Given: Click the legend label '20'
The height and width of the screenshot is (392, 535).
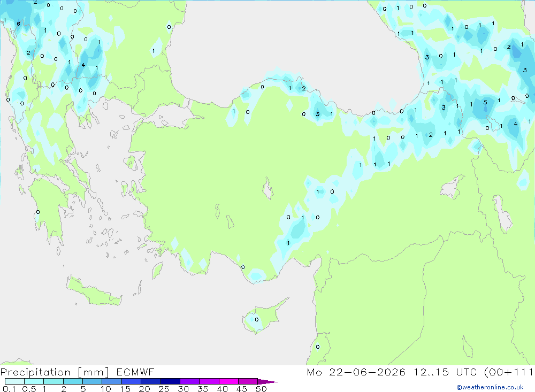Looking at the screenshot, I should (144, 389).
